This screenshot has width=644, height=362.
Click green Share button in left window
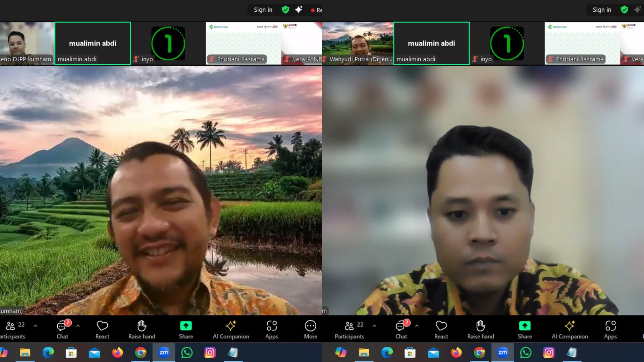(186, 330)
